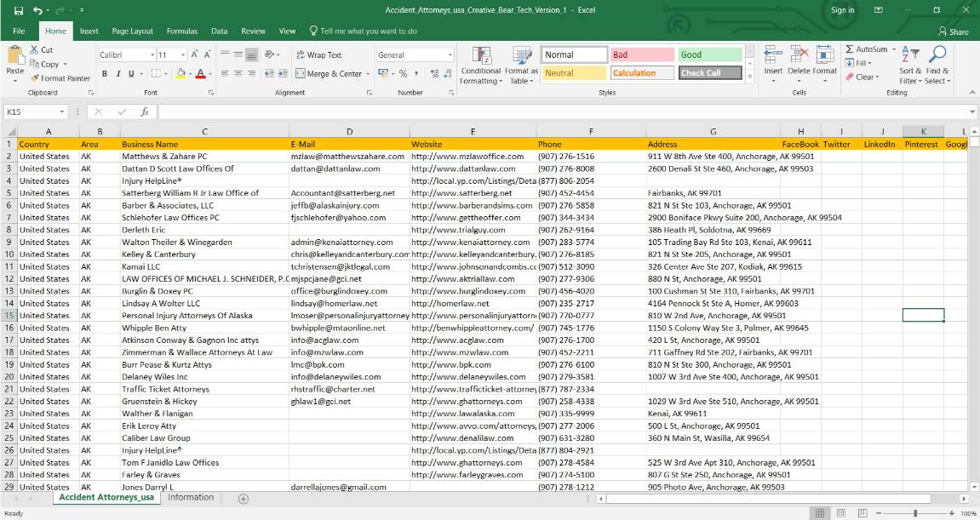Click the Share button
The height and width of the screenshot is (520, 980).
point(953,31)
